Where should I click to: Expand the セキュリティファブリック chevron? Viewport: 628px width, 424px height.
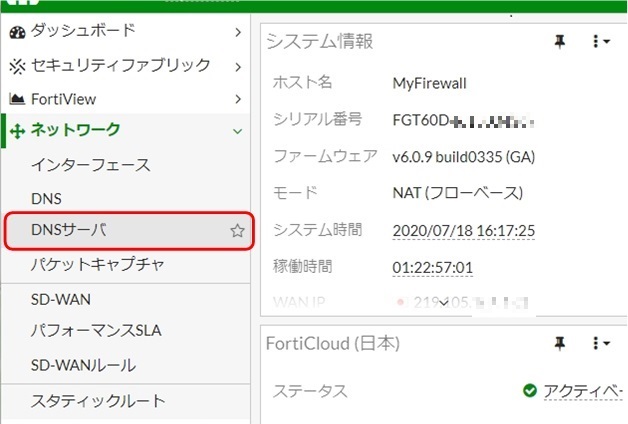pyautogui.click(x=237, y=66)
